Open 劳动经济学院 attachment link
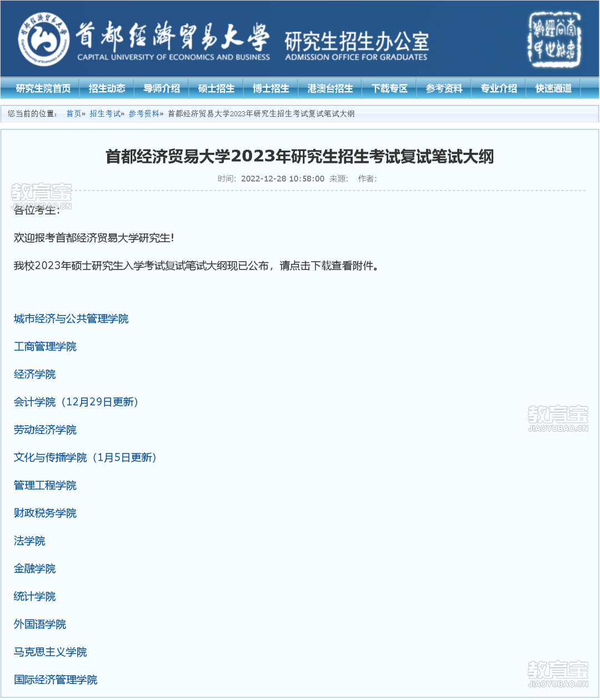The height and width of the screenshot is (700, 600). tap(45, 430)
